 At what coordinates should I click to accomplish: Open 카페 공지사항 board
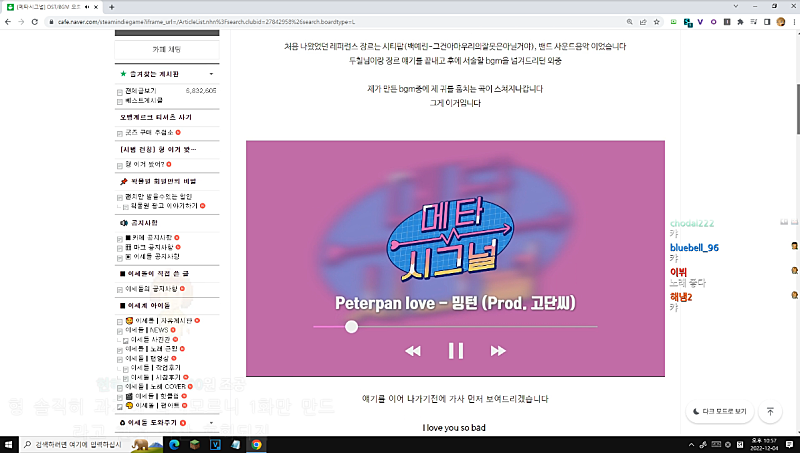point(149,238)
